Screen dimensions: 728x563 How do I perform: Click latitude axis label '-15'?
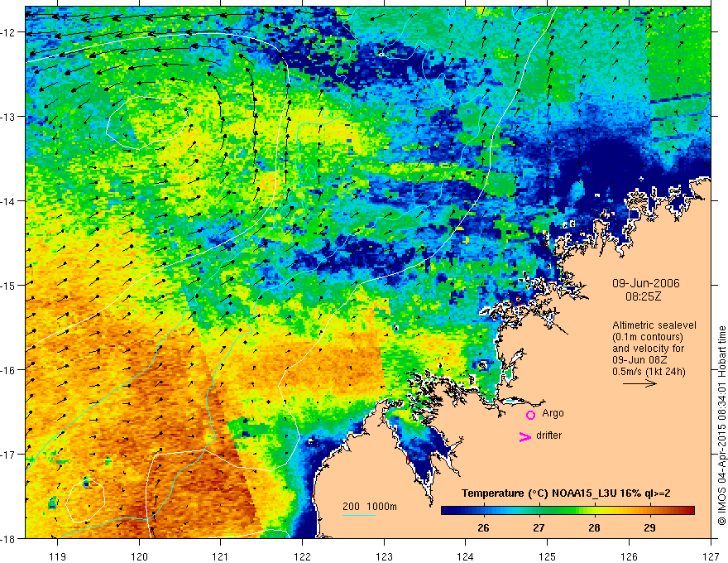point(9,286)
